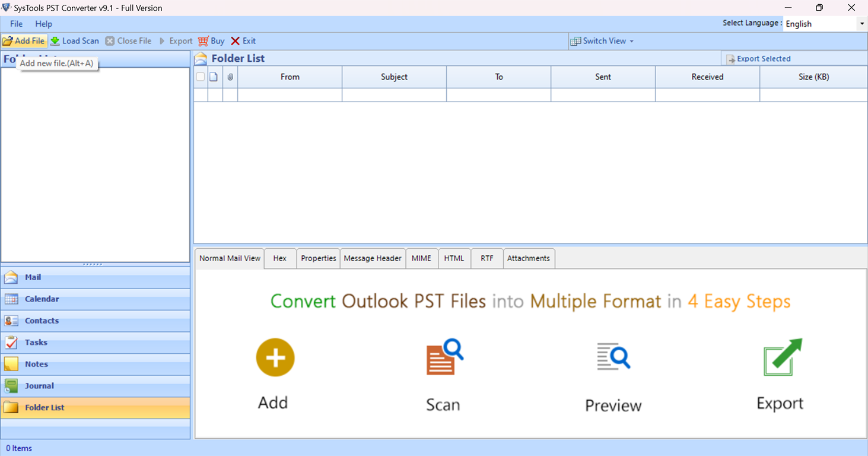
Task: Select the Calendar sidebar icon
Action: tap(12, 299)
